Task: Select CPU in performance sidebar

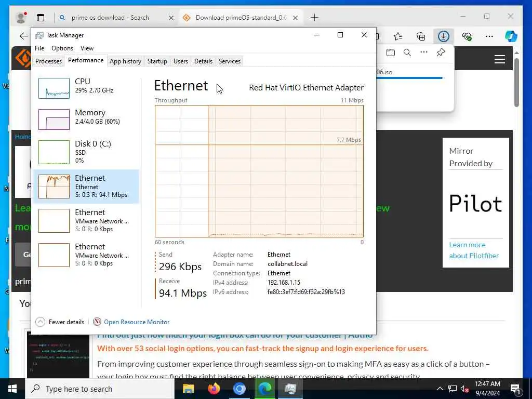Action: (x=86, y=88)
